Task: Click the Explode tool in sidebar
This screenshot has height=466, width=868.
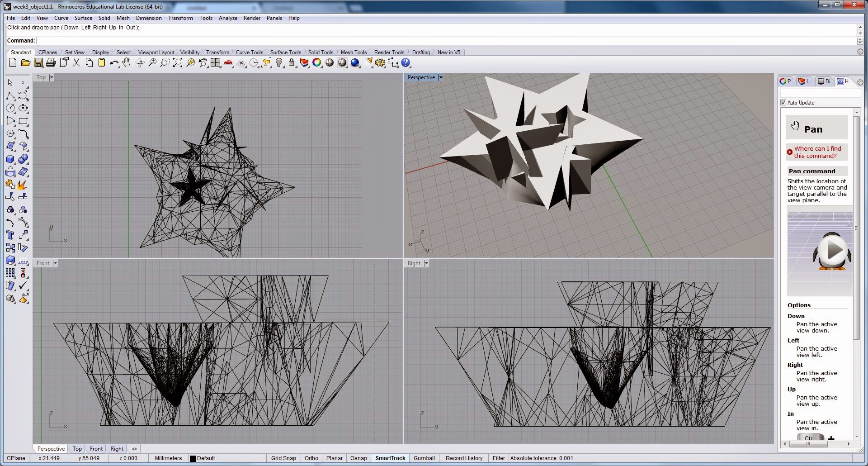Action: pos(23,185)
